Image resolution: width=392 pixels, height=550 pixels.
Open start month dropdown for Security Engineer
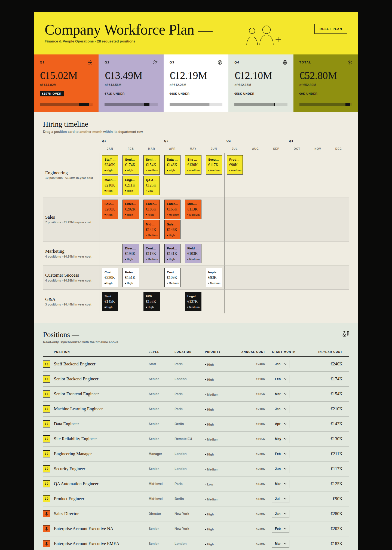point(280,469)
